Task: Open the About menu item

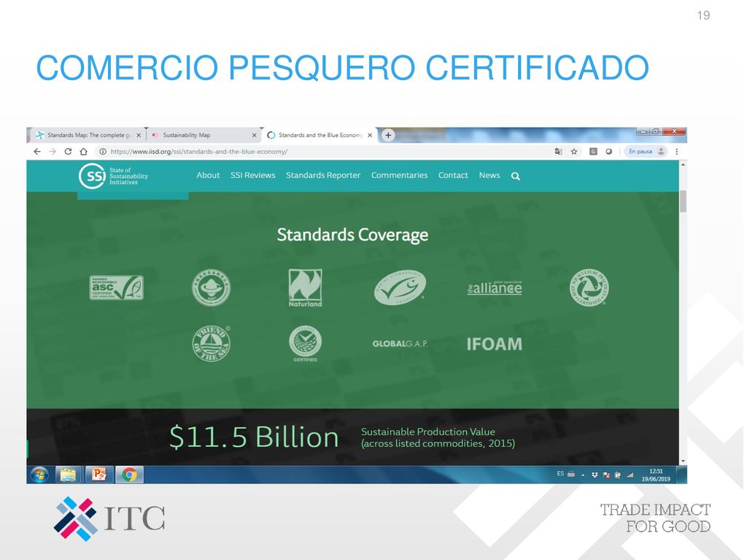Action: tap(208, 175)
